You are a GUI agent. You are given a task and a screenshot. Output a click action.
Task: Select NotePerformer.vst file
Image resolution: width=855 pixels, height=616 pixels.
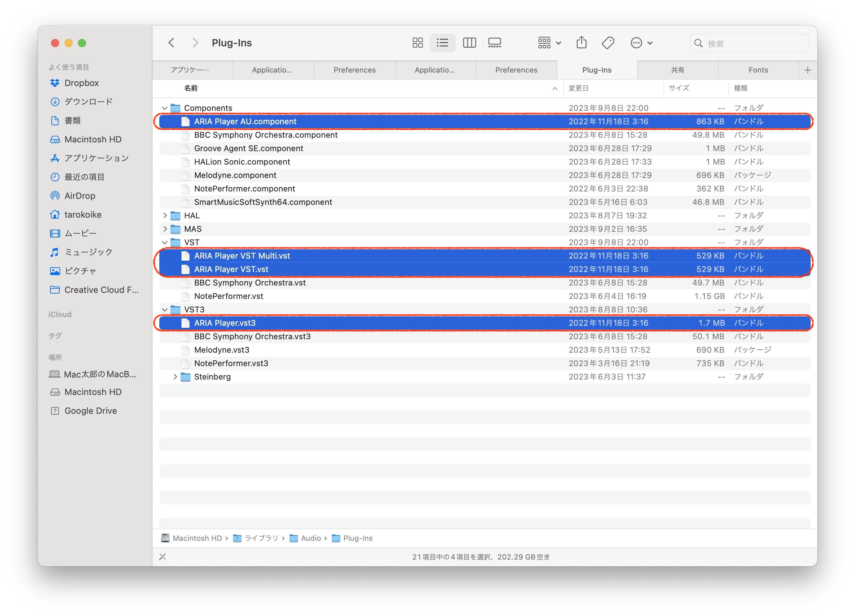tap(484, 296)
